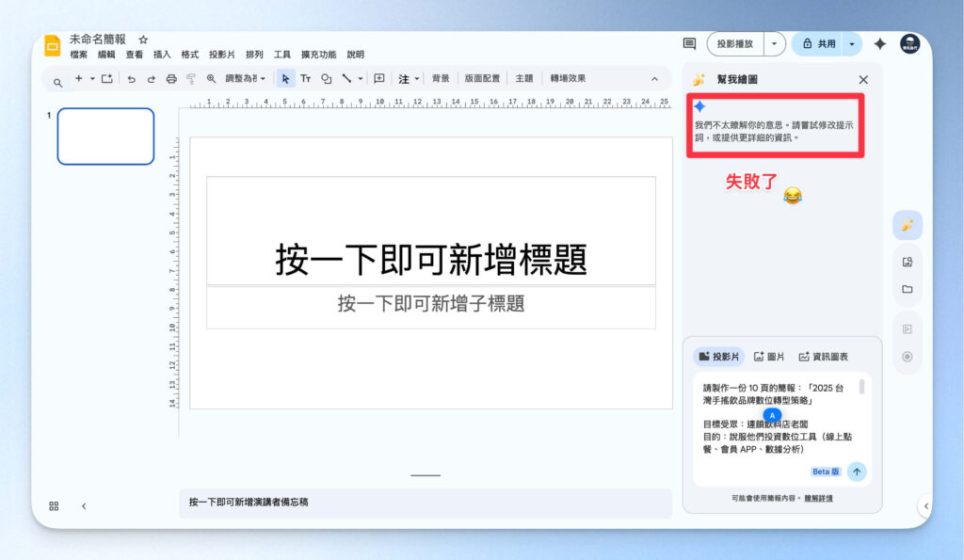The width and height of the screenshot is (964, 560).
Task: Select the paint format tool
Action: point(191,79)
